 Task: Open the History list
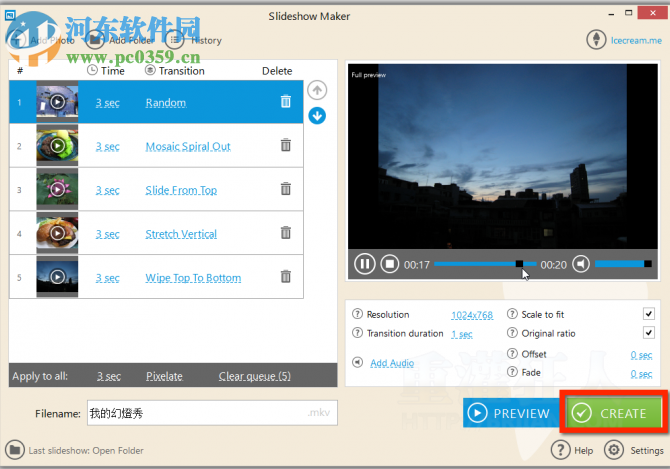[x=194, y=40]
